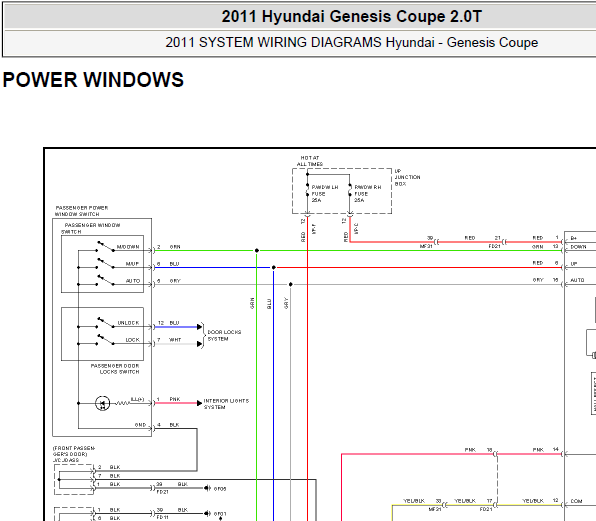This screenshot has width=596, height=521.
Task: Click the 'PASSENGER POWER WINDOW SWITCH' label
Action: (81, 211)
